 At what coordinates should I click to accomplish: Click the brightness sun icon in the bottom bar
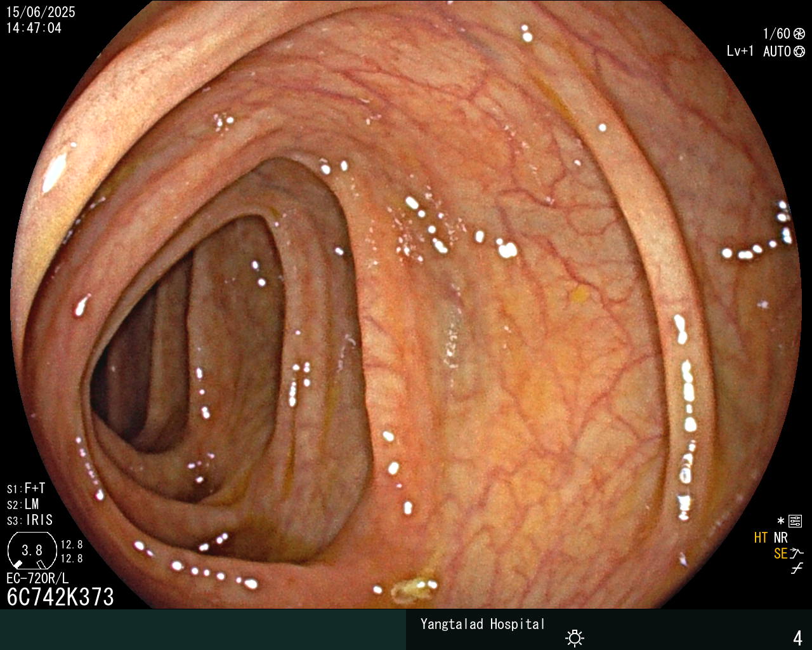click(x=575, y=637)
